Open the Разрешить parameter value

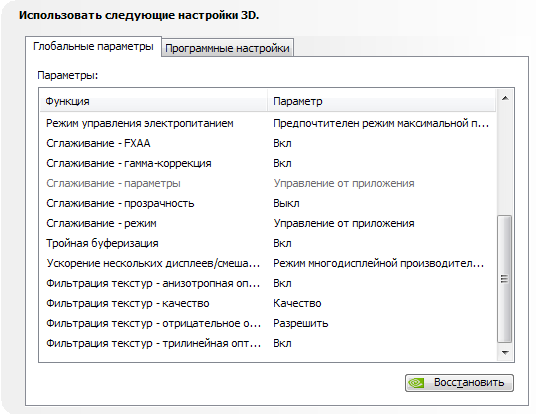tap(300, 323)
